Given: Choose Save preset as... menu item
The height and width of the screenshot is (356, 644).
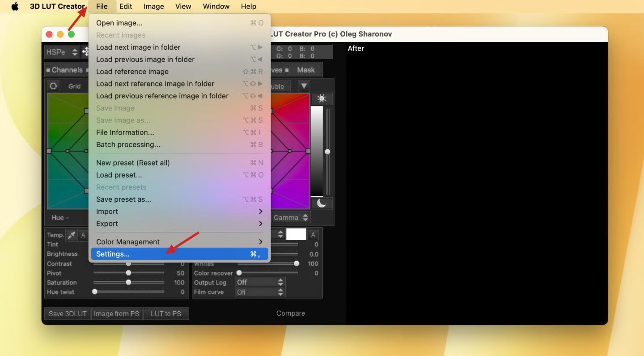Looking at the screenshot, I should point(179,199).
